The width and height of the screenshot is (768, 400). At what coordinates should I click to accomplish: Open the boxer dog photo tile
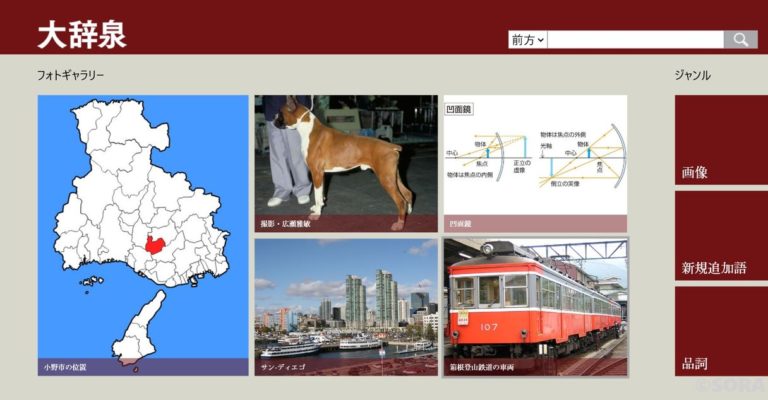346,164
